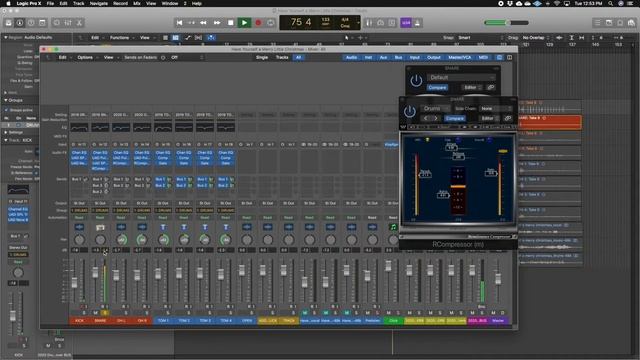Image resolution: width=640 pixels, height=360 pixels.
Task: Toggle power on the Drums RCompressor plugin
Action: coord(409,111)
